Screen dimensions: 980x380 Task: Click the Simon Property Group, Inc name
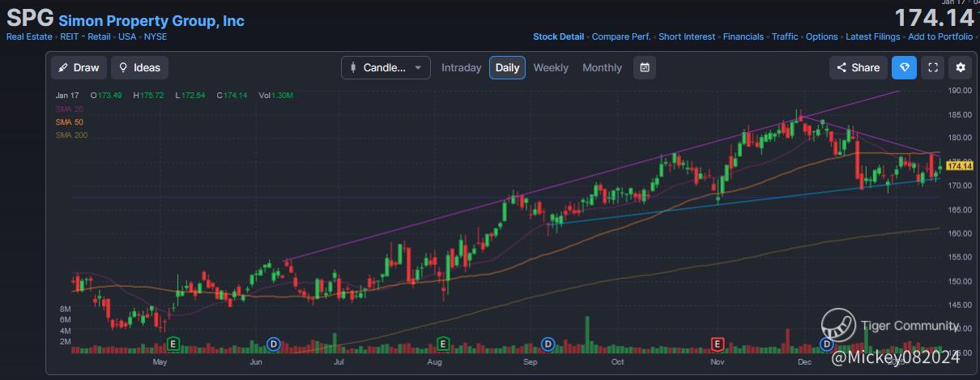(151, 20)
